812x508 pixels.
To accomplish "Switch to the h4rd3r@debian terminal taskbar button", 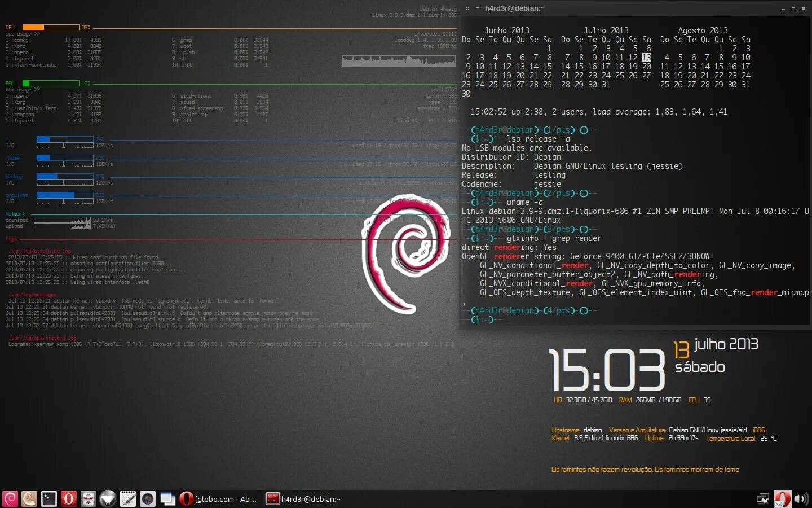I will coord(303,499).
